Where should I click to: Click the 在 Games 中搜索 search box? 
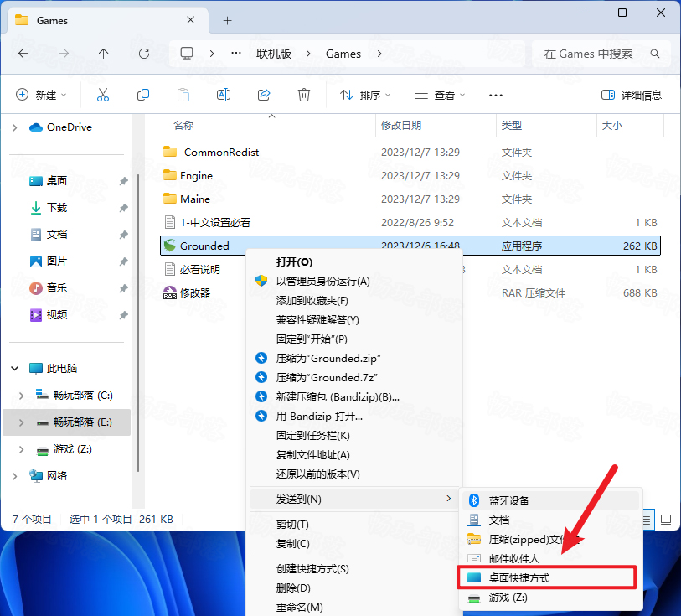(x=602, y=54)
